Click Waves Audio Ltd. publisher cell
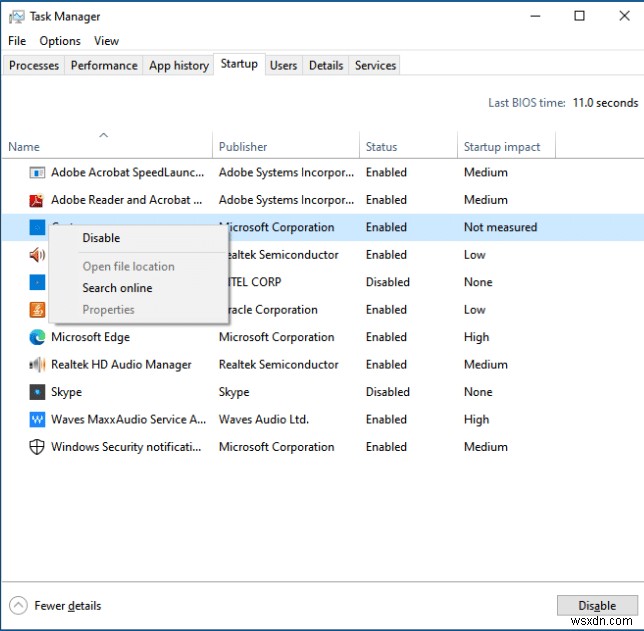Image resolution: width=644 pixels, height=631 pixels. [263, 419]
